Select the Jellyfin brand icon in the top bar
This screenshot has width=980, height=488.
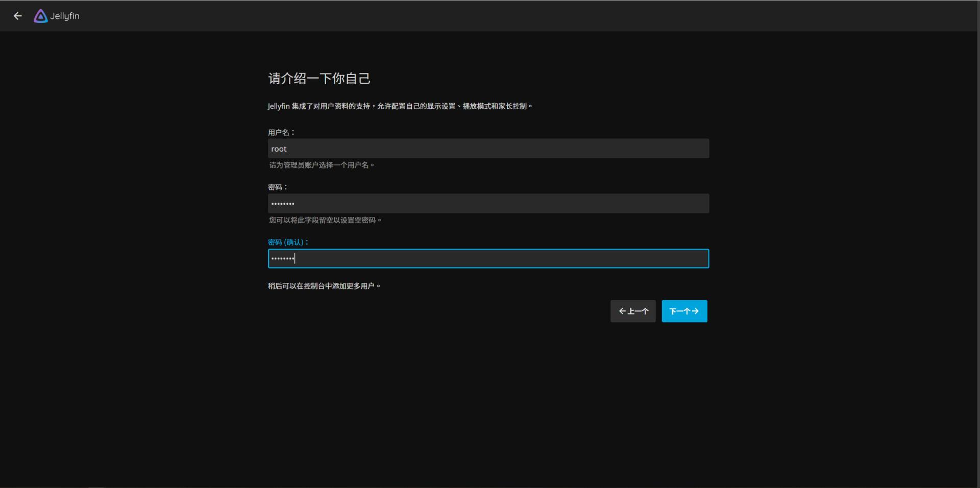(x=40, y=16)
